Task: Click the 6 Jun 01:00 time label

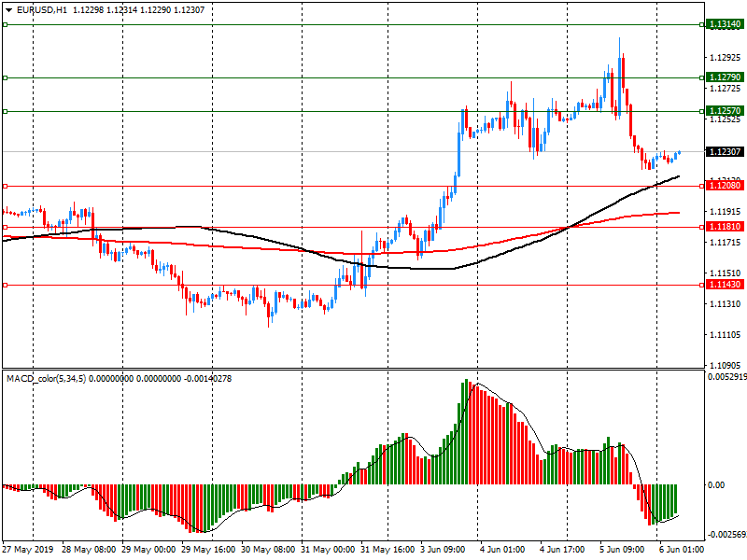Action: [x=682, y=550]
